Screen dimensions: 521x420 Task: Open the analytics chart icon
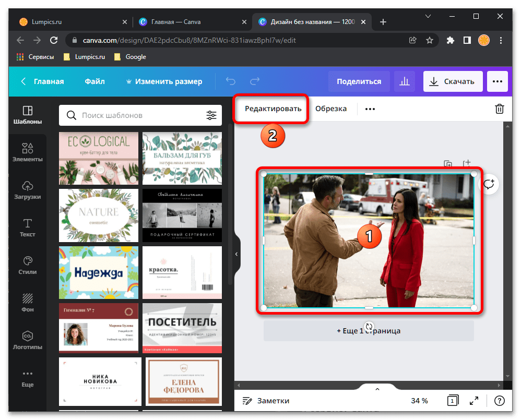click(404, 81)
